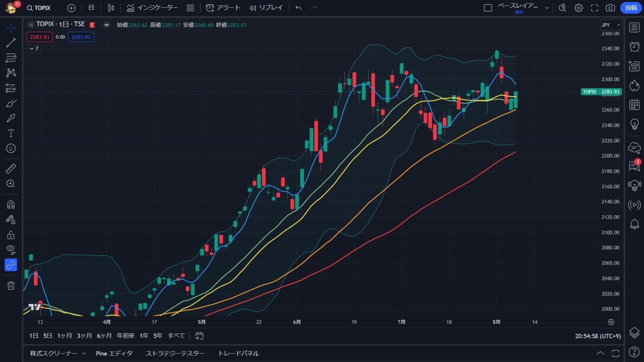Open the chart patterns tool
The image size is (644, 362).
point(11,73)
